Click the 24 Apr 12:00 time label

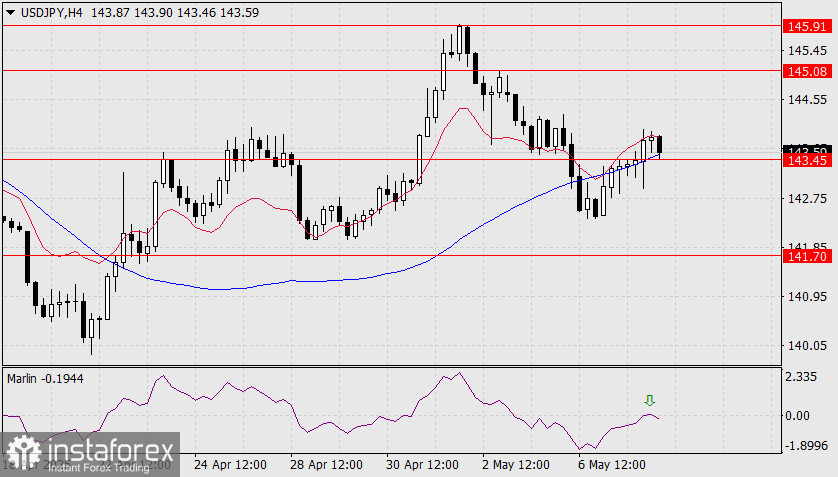230,465
